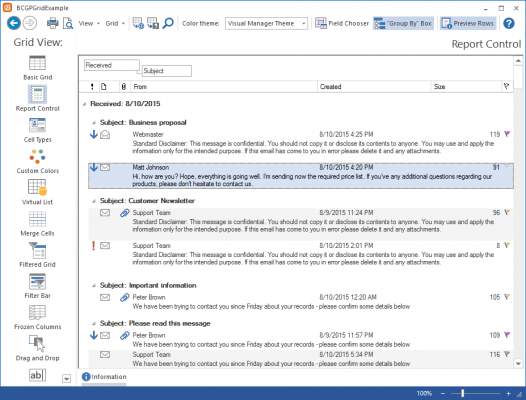Select Report Control view
The image size is (526, 400).
pyautogui.click(x=38, y=98)
